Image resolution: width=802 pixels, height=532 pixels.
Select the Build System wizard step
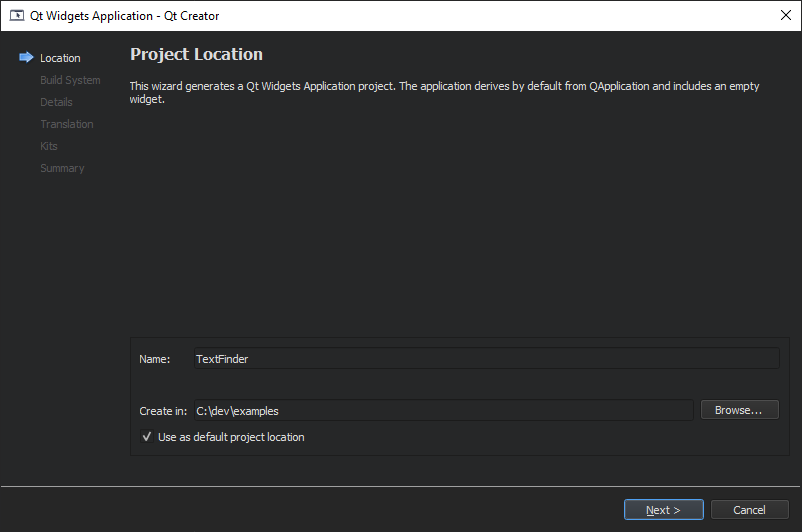click(70, 80)
